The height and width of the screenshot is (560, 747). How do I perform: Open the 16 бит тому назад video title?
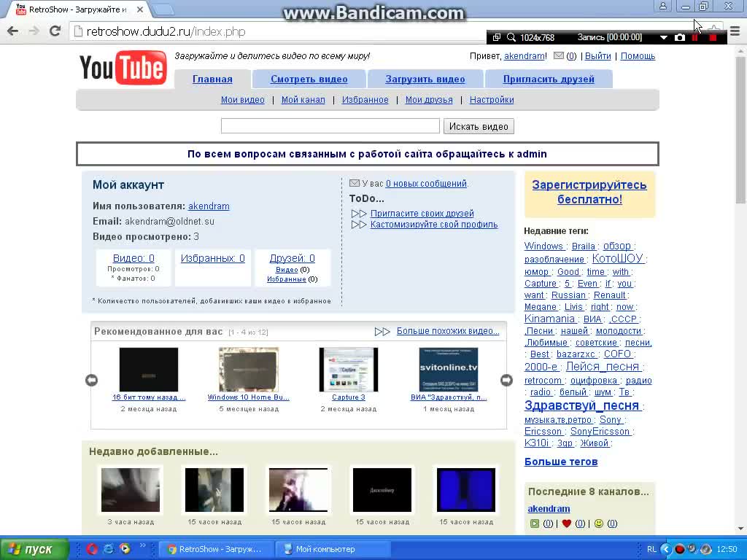click(x=149, y=397)
